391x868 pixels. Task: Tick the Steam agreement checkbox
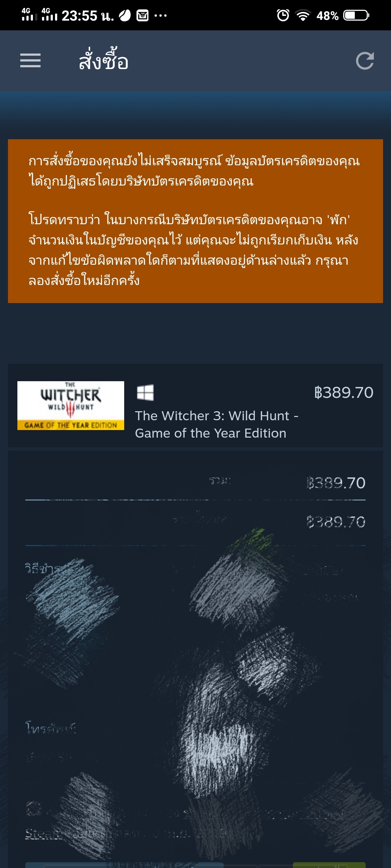(x=34, y=808)
